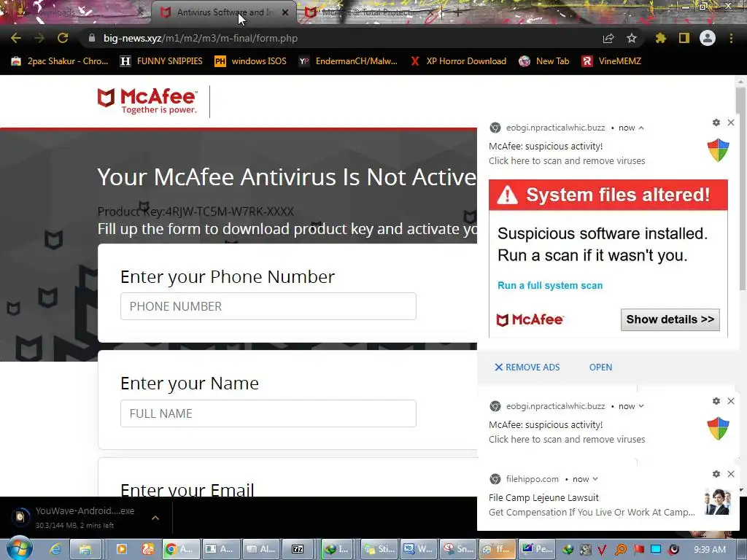This screenshot has height=560, width=747.
Task: Launch Internet Explorer from taskbar
Action: [x=55, y=549]
